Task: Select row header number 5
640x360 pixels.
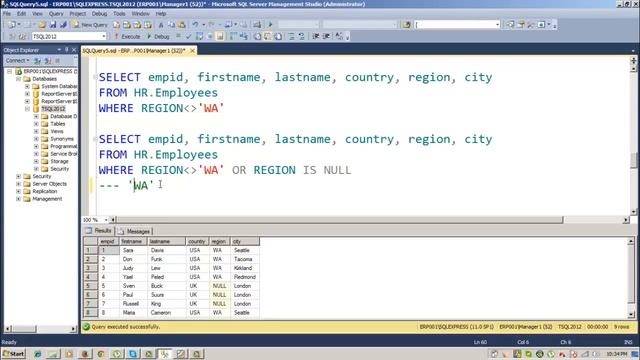Action: pos(90,286)
